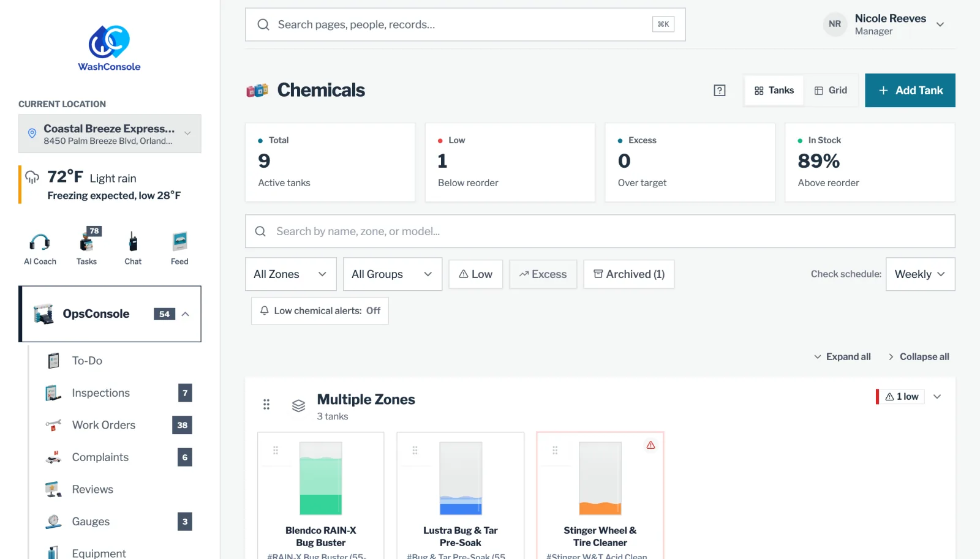The image size is (980, 559).
Task: Open Nicole Reeves account menu chevron
Action: 940,24
